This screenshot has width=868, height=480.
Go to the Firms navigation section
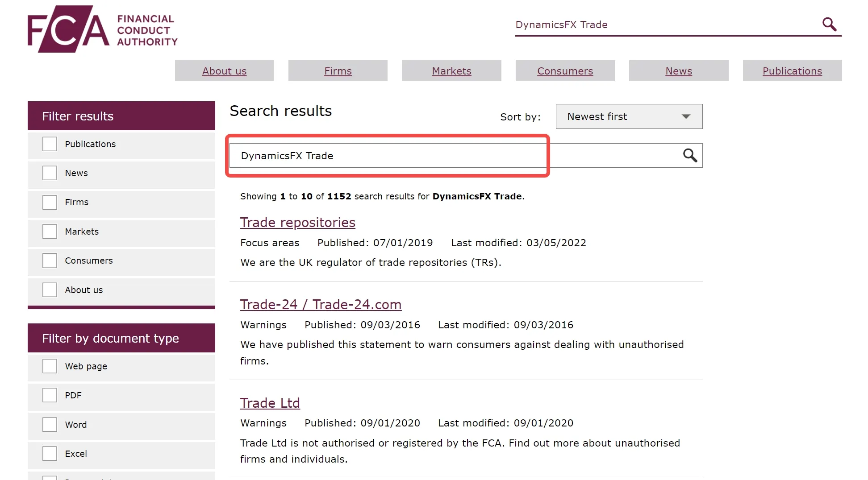coord(338,71)
